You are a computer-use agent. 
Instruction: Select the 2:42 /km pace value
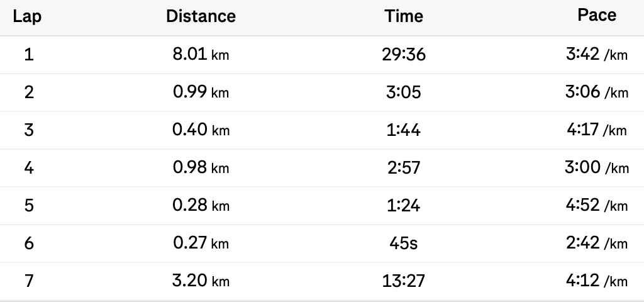click(x=596, y=243)
